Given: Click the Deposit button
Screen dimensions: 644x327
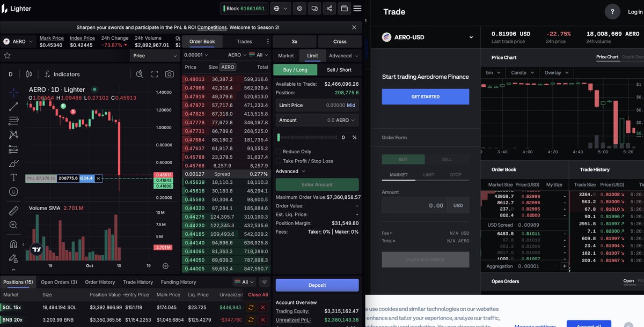Looking at the screenshot, I should (x=317, y=285).
